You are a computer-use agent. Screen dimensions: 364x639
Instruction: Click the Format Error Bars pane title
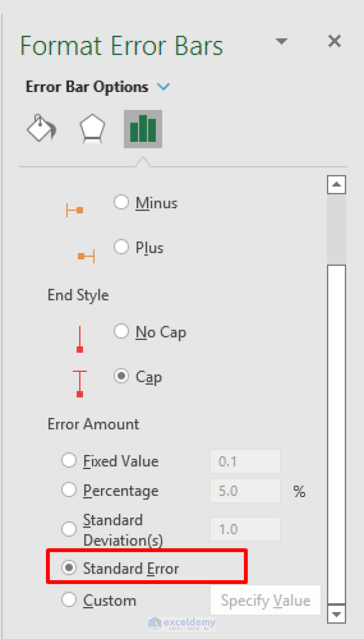coord(121,46)
